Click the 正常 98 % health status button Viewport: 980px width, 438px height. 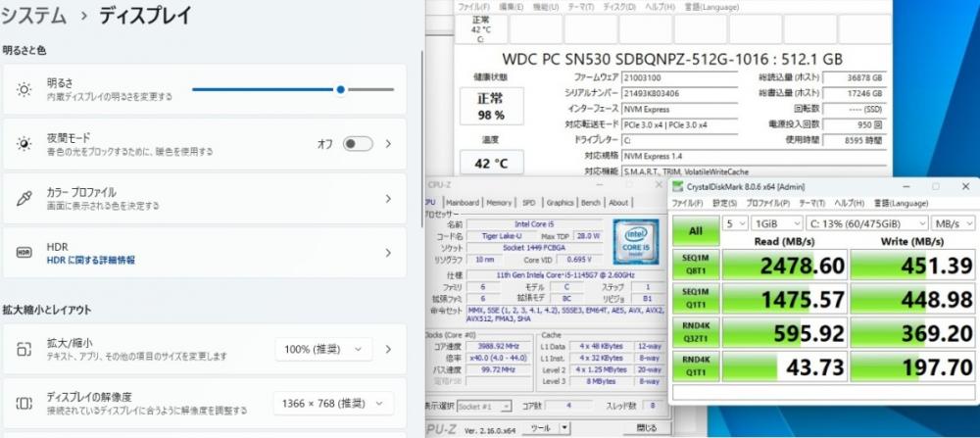pyautogui.click(x=491, y=106)
